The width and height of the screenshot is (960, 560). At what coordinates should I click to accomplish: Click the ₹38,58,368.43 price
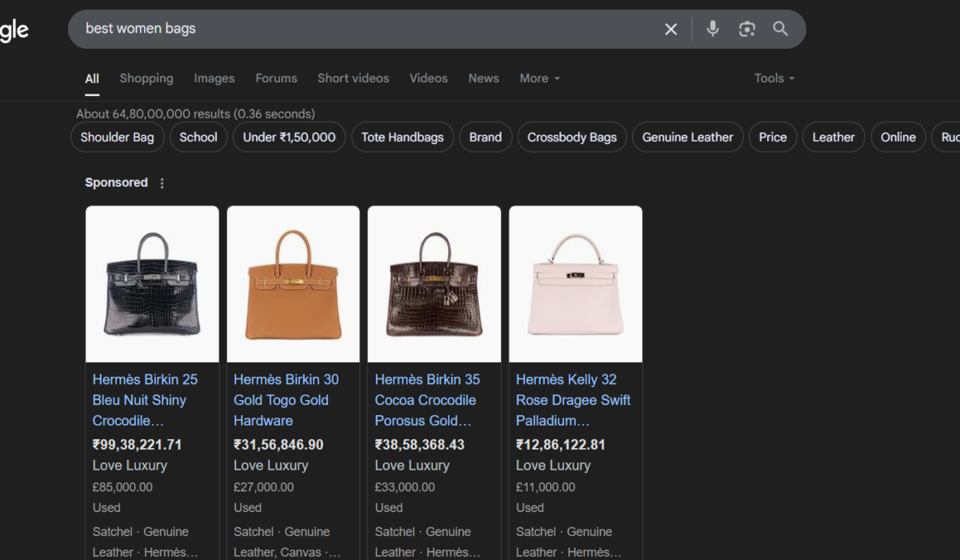[x=420, y=445]
